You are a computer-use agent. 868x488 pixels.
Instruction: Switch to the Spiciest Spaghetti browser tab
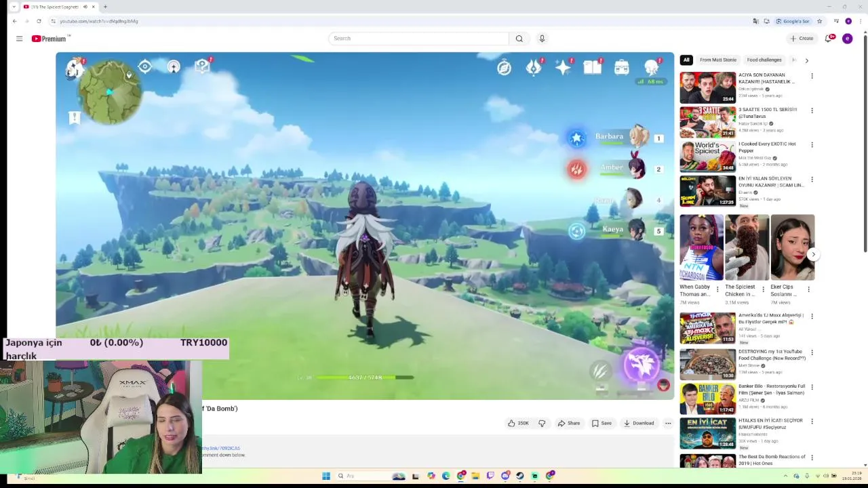pos(58,7)
